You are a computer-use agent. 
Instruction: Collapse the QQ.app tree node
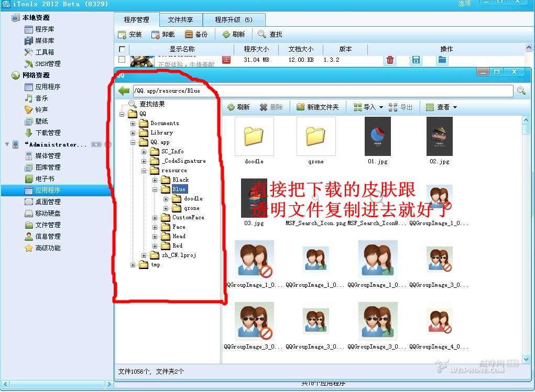click(133, 142)
